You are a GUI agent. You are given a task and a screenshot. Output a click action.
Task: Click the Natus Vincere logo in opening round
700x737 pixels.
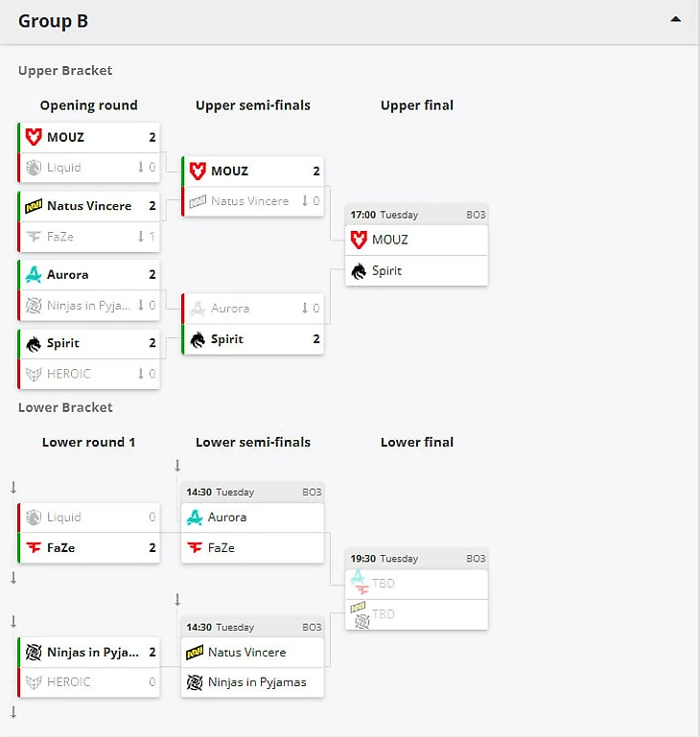pos(34,206)
